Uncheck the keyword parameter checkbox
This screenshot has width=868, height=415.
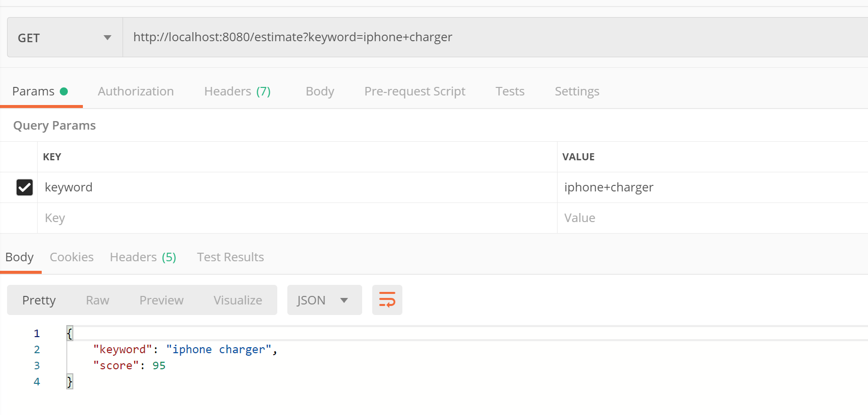point(25,187)
